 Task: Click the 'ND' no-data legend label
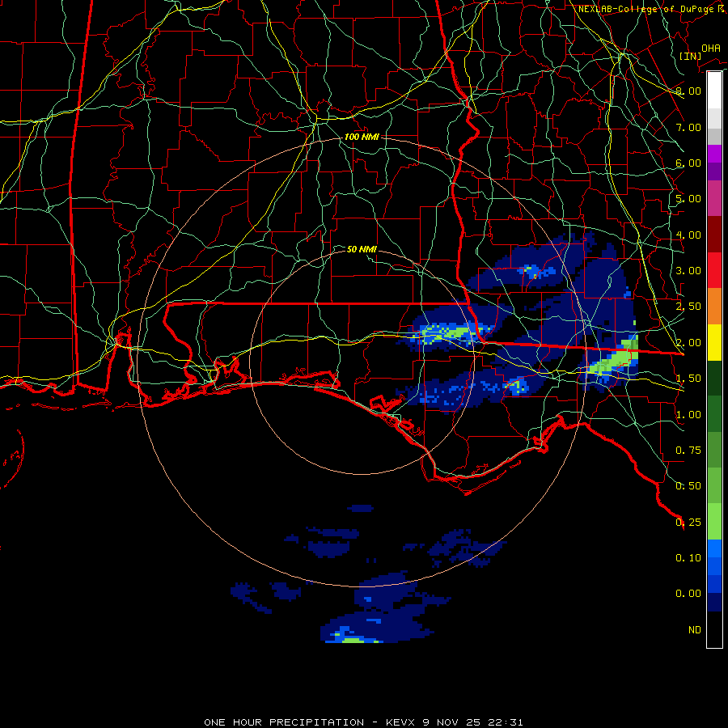(x=695, y=630)
